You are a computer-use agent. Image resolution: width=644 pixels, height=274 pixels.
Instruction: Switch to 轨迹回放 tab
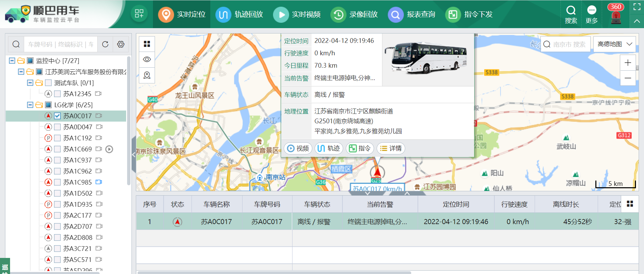click(x=239, y=14)
